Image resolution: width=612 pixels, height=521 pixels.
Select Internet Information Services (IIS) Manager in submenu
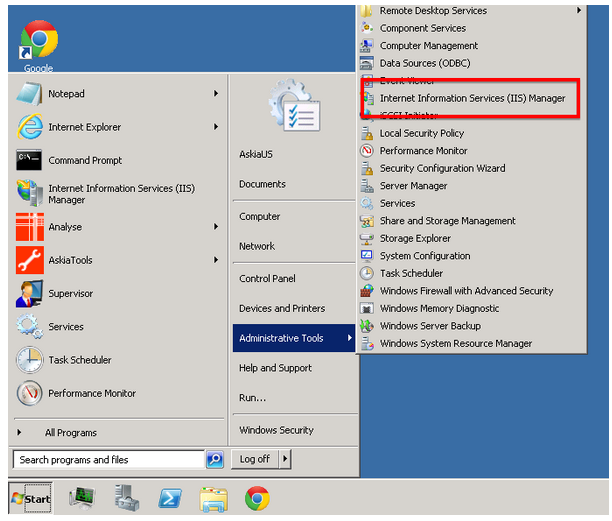point(472,98)
